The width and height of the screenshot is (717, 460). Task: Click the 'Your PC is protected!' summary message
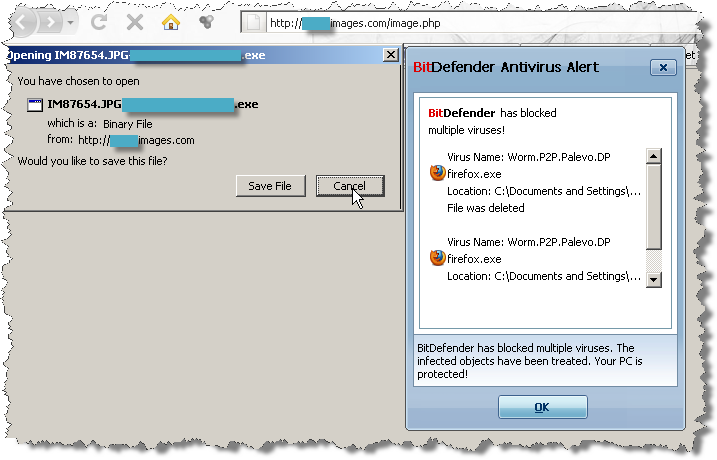(x=530, y=361)
